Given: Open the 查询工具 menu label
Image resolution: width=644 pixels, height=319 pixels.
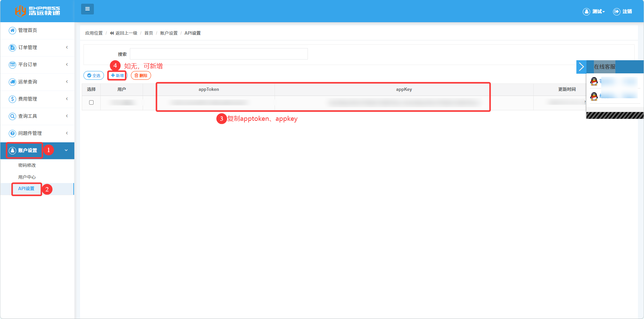Looking at the screenshot, I should [x=28, y=116].
